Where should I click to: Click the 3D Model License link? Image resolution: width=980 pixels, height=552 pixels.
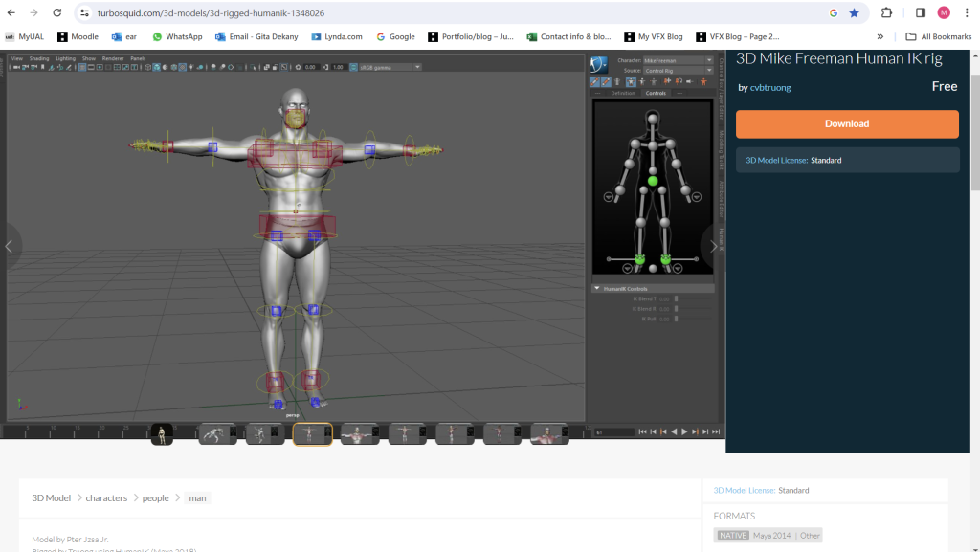click(775, 160)
